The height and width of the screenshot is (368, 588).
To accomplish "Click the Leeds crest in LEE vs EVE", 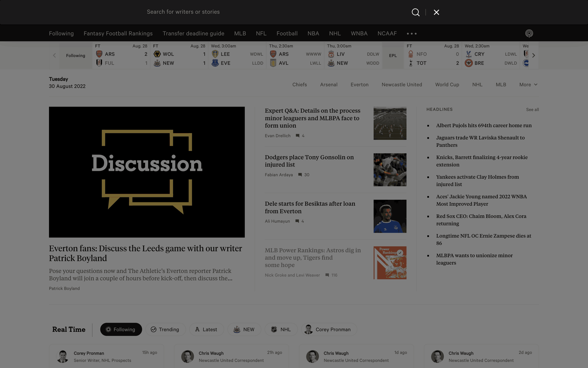I will tap(215, 54).
